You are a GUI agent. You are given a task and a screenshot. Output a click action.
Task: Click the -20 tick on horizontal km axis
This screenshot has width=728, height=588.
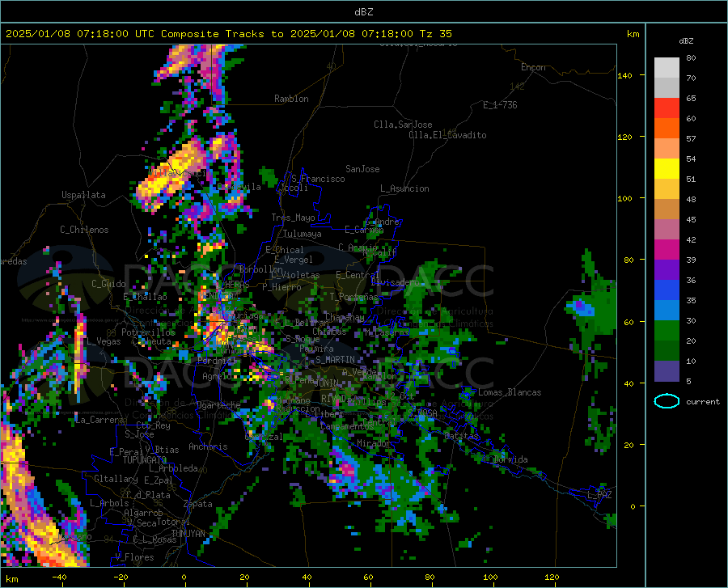(x=121, y=577)
